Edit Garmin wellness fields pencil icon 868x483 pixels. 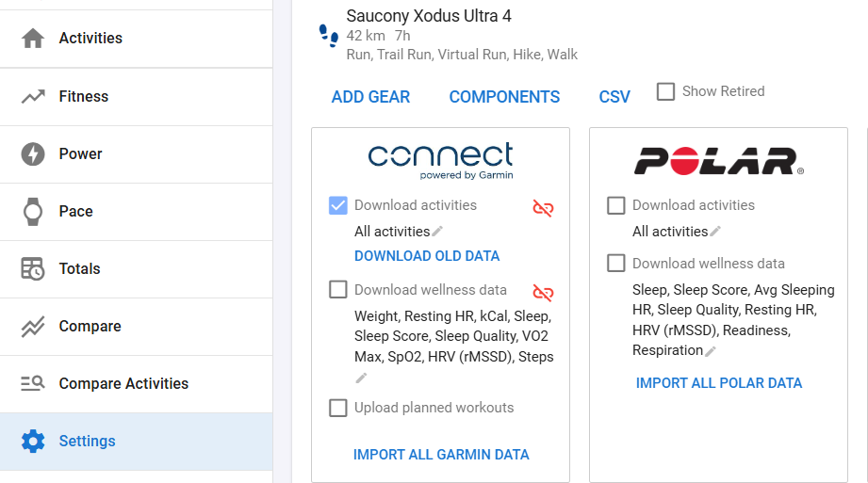pyautogui.click(x=361, y=378)
